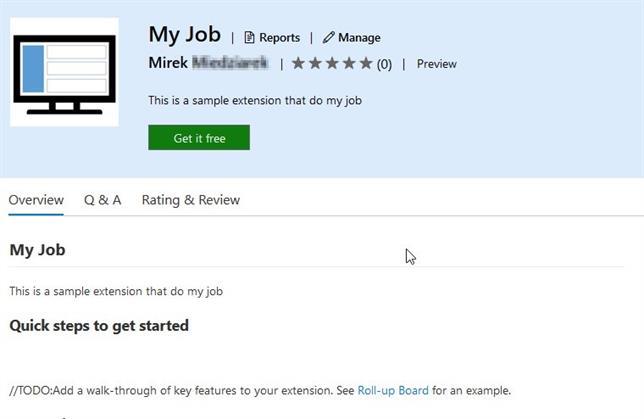The width and height of the screenshot is (644, 419).
Task: Click the Quick steps to get started heading
Action: (99, 325)
